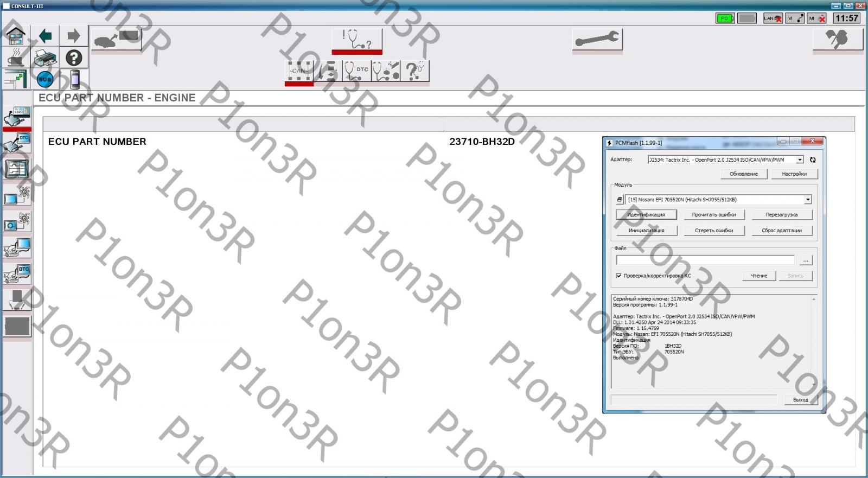The height and width of the screenshot is (478, 868).
Task: Click the mobile phone device icon
Action: click(74, 80)
